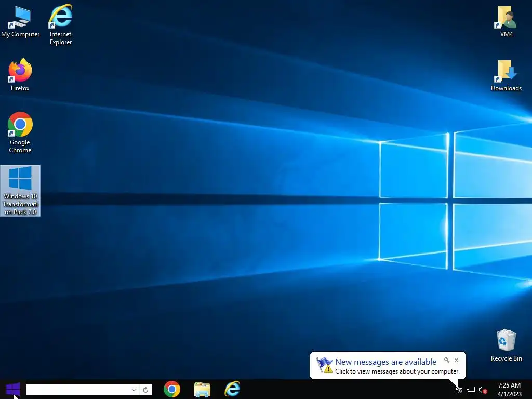Open File Explorer from the taskbar

(x=202, y=390)
